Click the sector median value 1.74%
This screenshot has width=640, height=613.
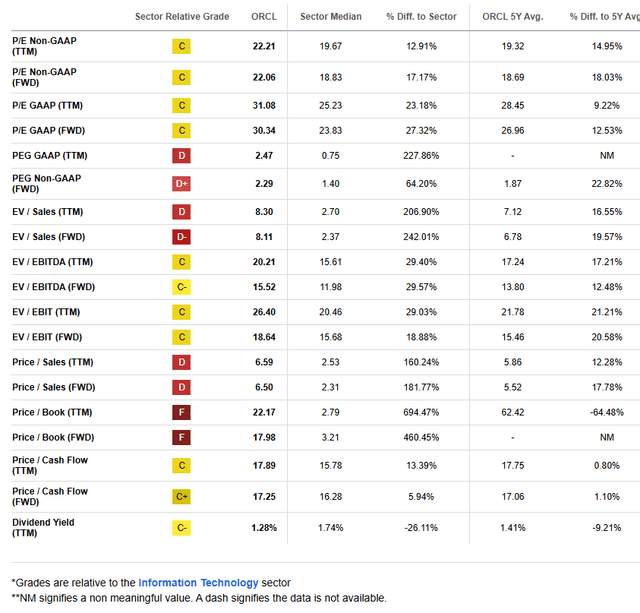pyautogui.click(x=331, y=528)
